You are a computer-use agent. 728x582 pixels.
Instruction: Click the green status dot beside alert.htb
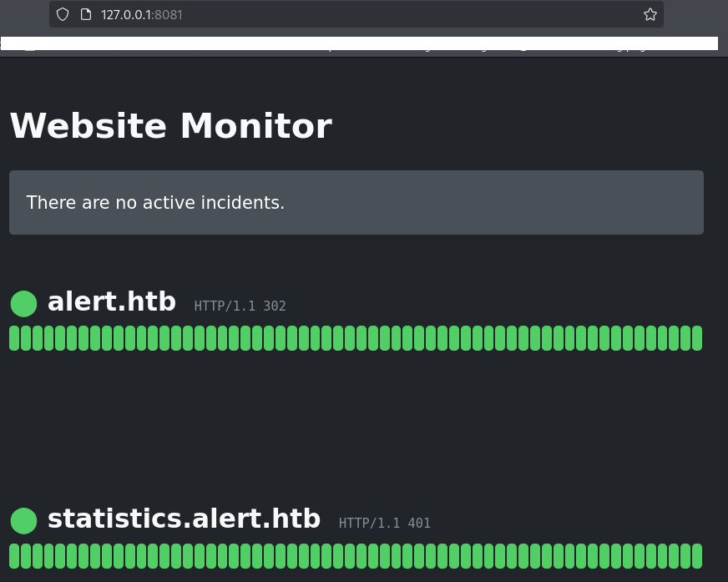point(23,304)
